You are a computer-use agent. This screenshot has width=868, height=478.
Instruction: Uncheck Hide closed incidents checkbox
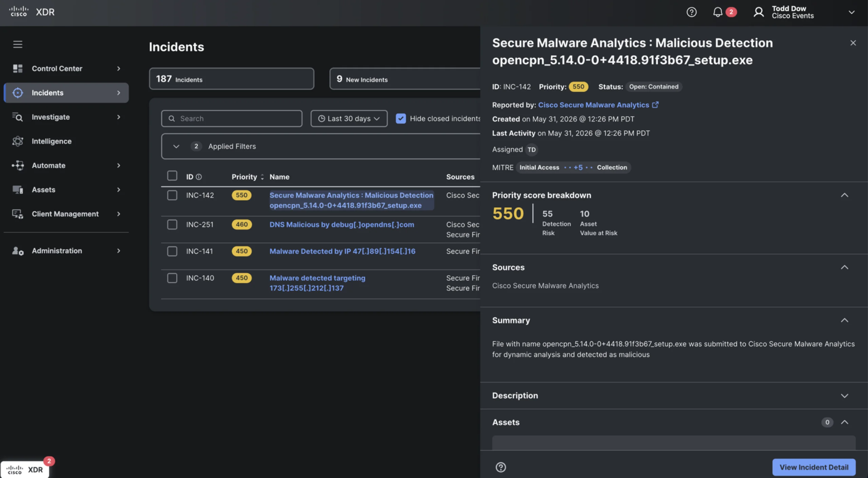coord(401,119)
